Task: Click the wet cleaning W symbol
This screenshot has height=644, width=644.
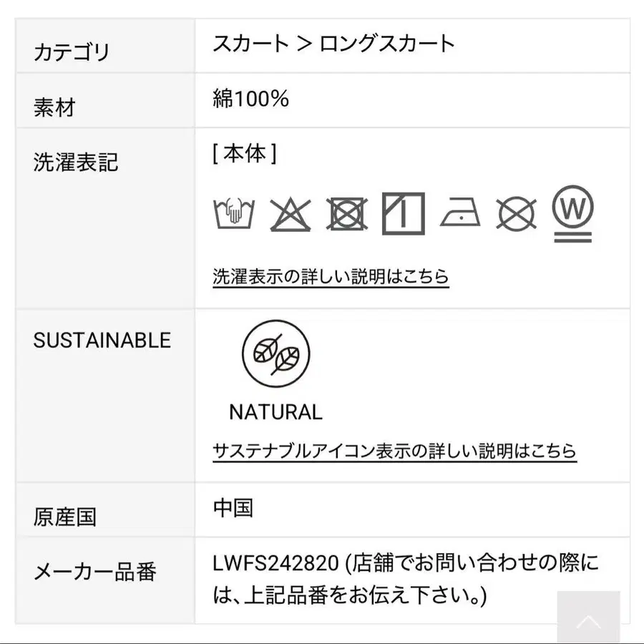Action: [x=573, y=213]
